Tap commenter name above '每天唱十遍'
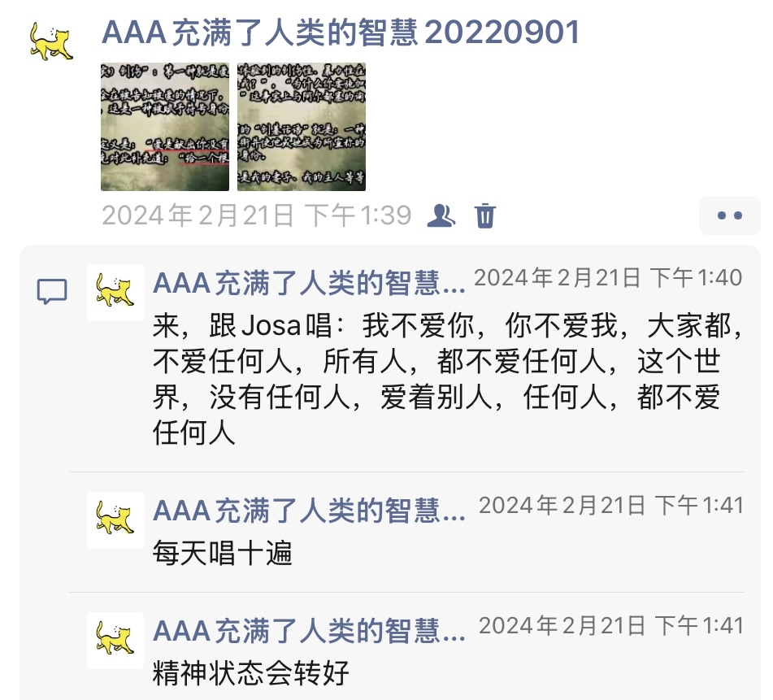This screenshot has height=700, width=773. tap(309, 511)
